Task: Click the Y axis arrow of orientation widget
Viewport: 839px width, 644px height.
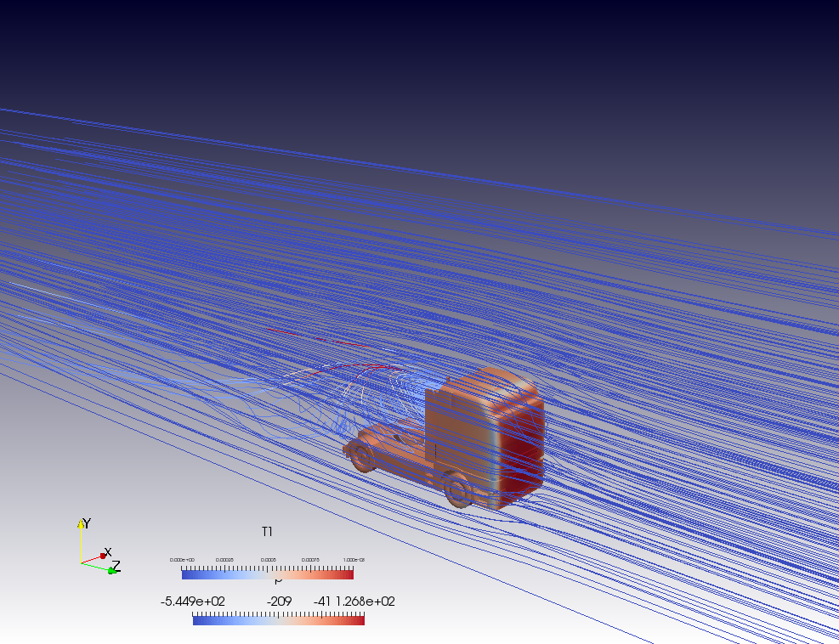Action: 81,524
